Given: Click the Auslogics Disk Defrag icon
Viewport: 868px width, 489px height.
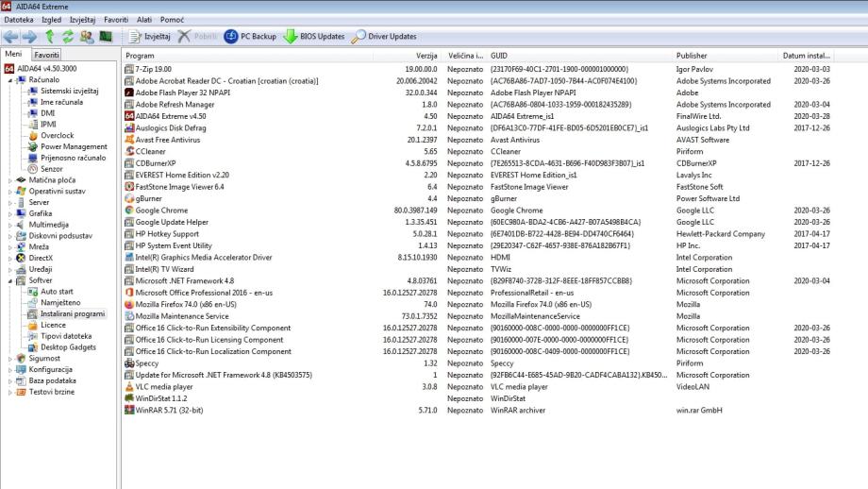Looking at the screenshot, I should coord(129,128).
